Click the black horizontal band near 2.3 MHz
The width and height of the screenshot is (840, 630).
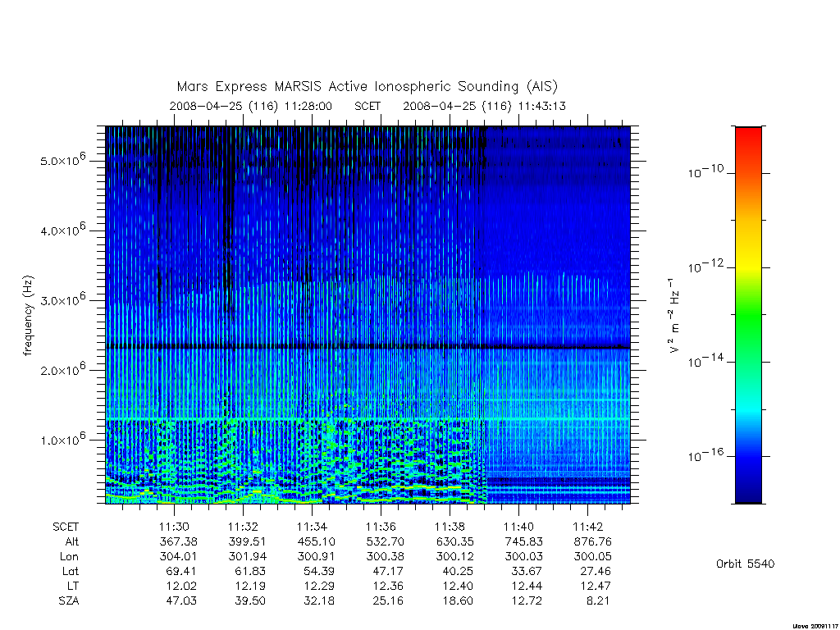click(x=367, y=347)
